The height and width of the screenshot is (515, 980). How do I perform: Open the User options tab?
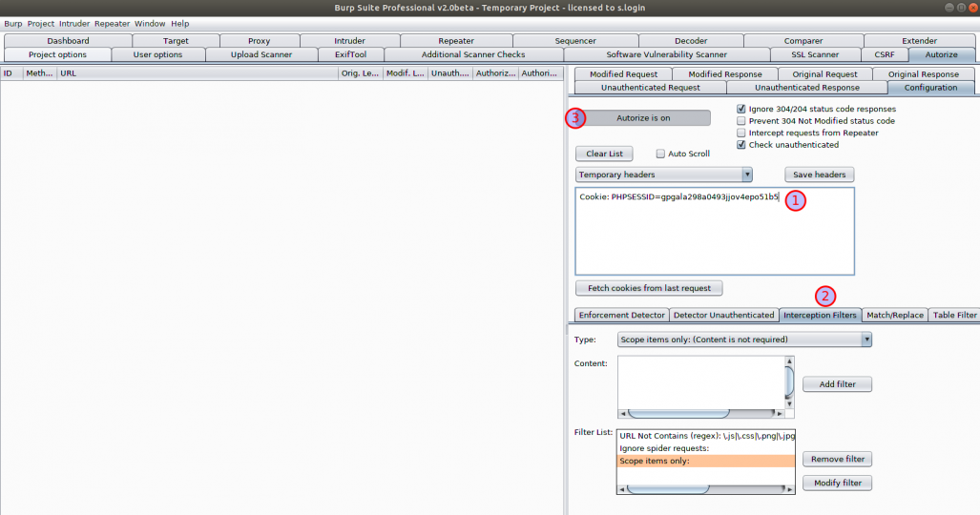(x=157, y=54)
